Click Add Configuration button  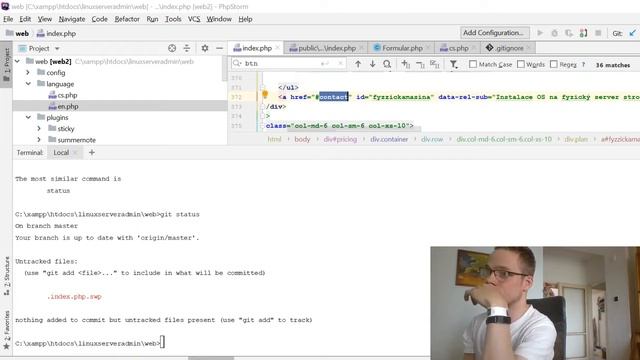495,33
